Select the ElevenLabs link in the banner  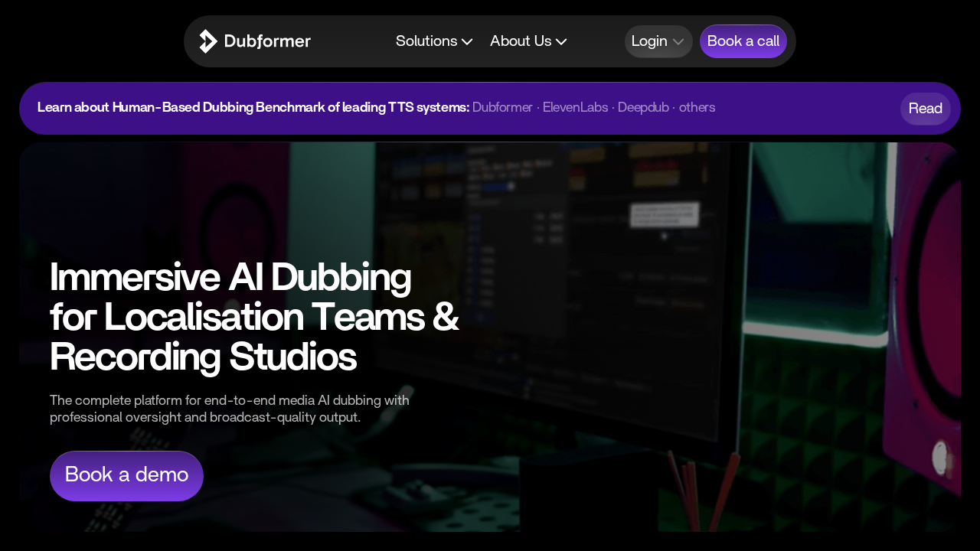(x=575, y=107)
